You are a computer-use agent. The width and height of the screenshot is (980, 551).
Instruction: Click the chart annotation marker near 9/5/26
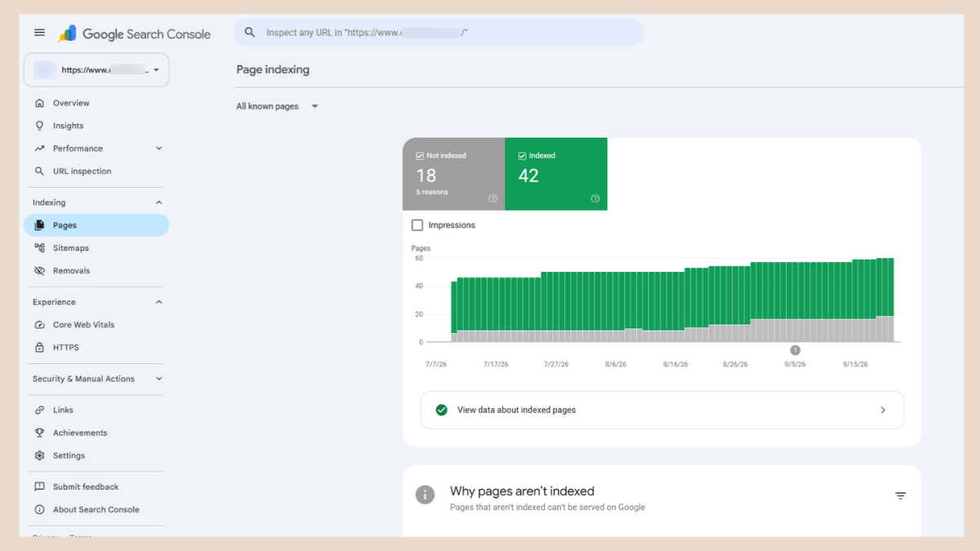[x=795, y=350]
